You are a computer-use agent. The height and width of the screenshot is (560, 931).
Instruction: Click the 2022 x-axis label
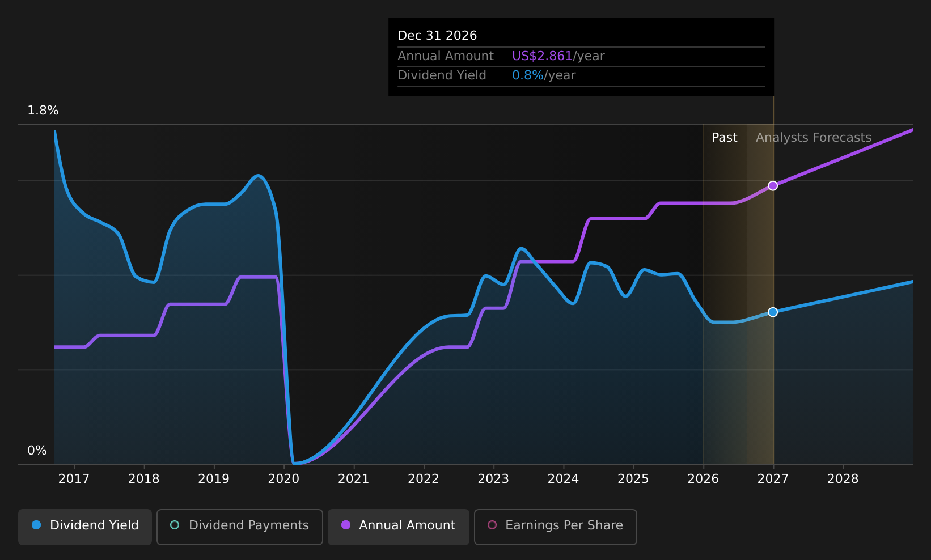click(x=424, y=479)
